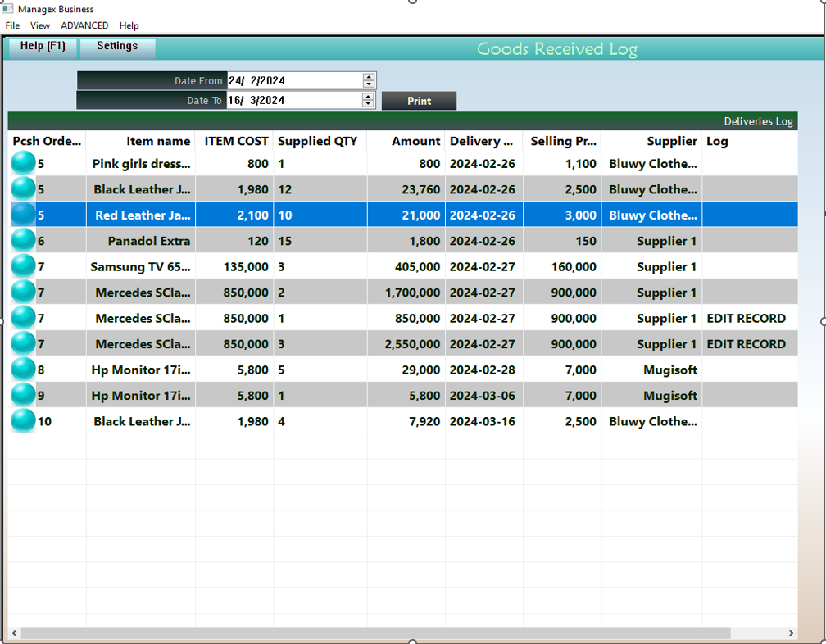Click the Date To input field
Screen dimensions: 826x644
pyautogui.click(x=293, y=100)
